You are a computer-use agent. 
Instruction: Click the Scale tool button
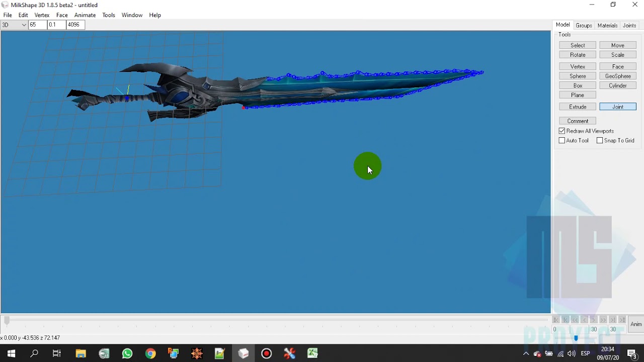[618, 55]
